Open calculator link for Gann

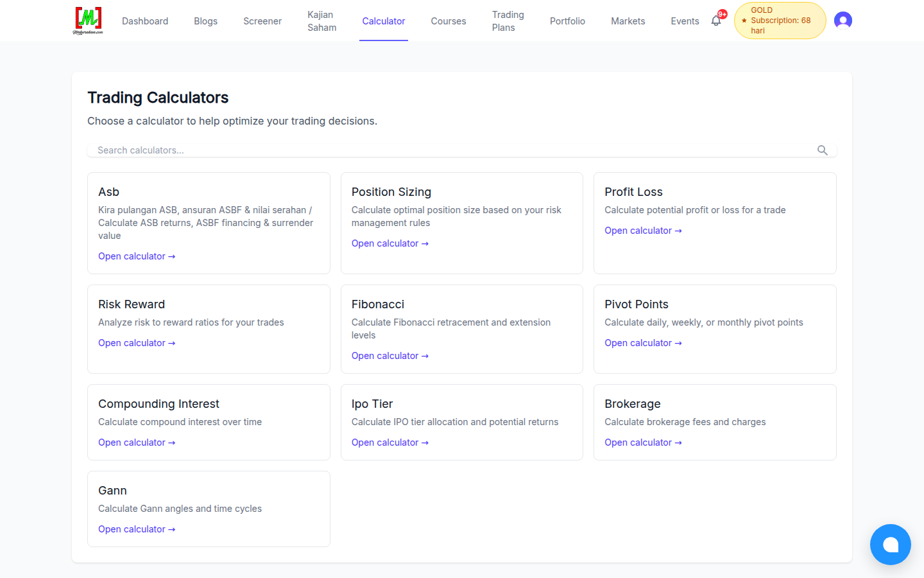[137, 529]
